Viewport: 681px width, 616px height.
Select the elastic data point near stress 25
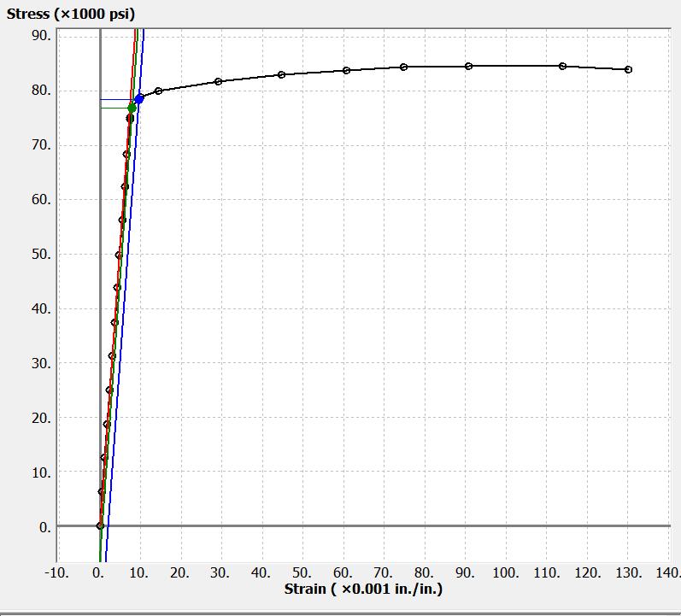109,390
